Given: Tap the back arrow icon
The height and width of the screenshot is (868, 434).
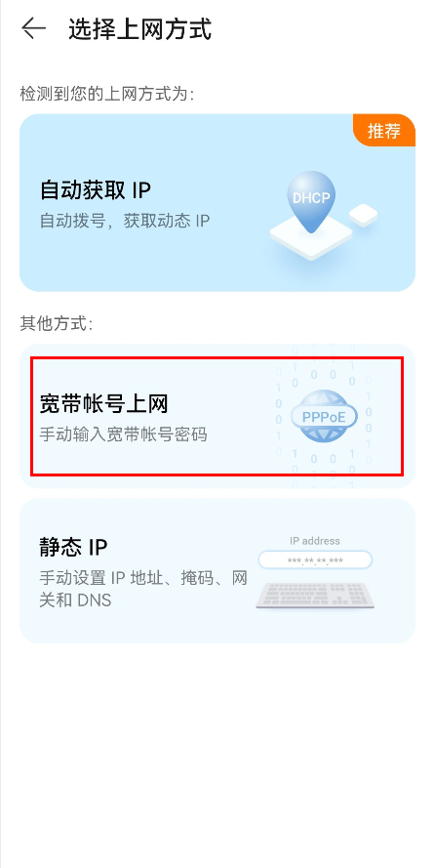Looking at the screenshot, I should (x=33, y=28).
